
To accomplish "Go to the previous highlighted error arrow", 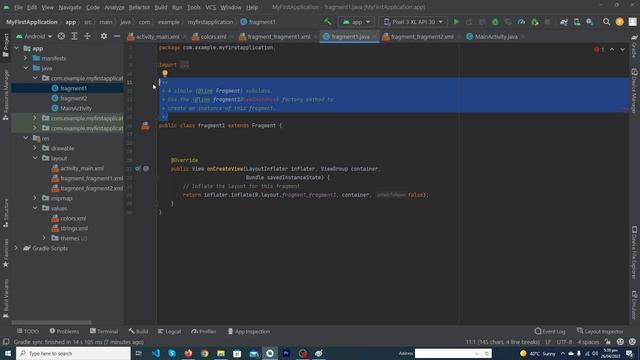I will [612, 49].
